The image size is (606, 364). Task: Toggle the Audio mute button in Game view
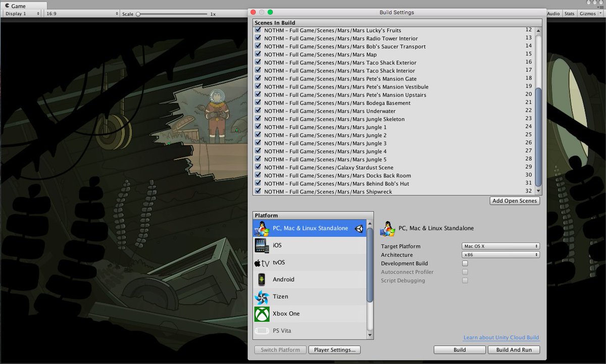pyautogui.click(x=553, y=14)
